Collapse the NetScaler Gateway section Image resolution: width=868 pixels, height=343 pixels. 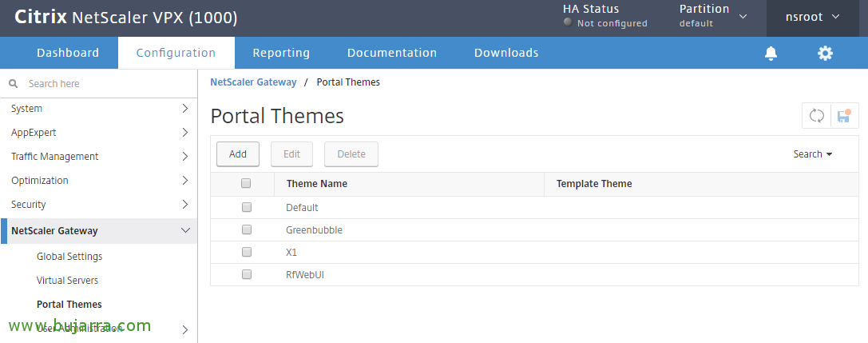185,230
